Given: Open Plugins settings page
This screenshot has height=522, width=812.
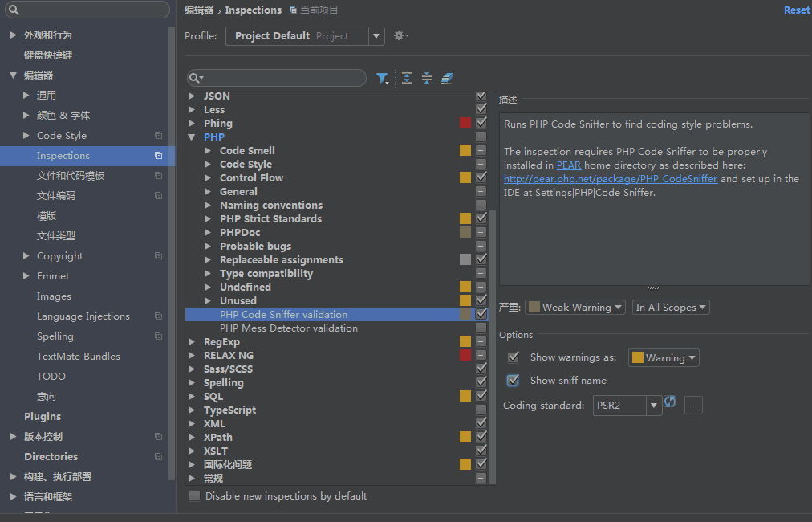Looking at the screenshot, I should point(43,416).
